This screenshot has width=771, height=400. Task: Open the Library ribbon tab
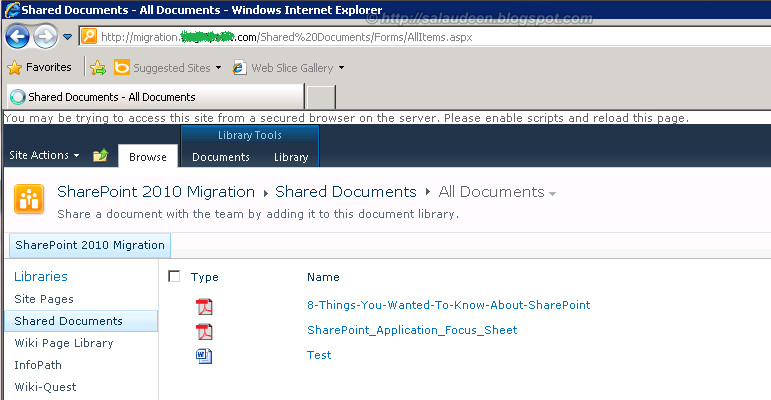(291, 157)
